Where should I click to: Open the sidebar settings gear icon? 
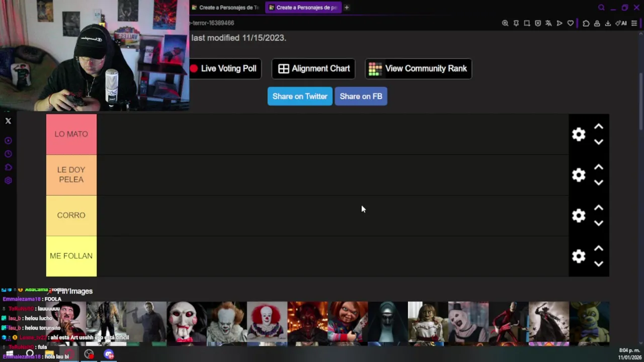[x=8, y=180]
